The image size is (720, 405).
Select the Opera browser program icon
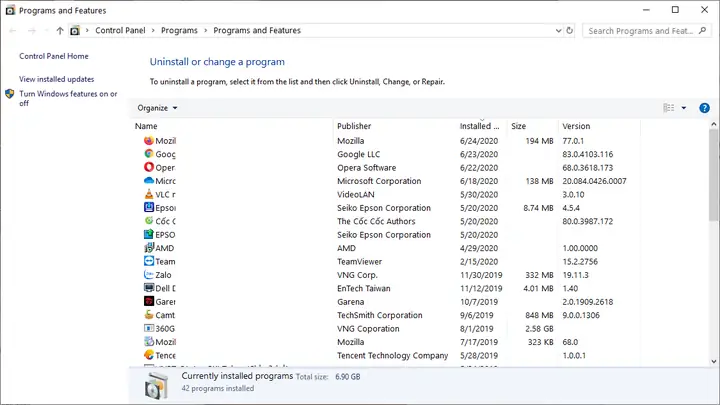tap(149, 167)
